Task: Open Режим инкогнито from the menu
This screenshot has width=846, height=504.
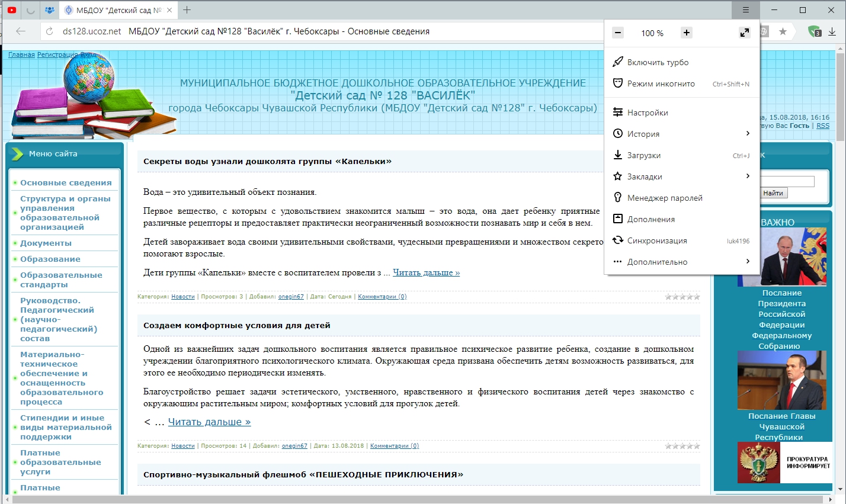Action: click(681, 84)
